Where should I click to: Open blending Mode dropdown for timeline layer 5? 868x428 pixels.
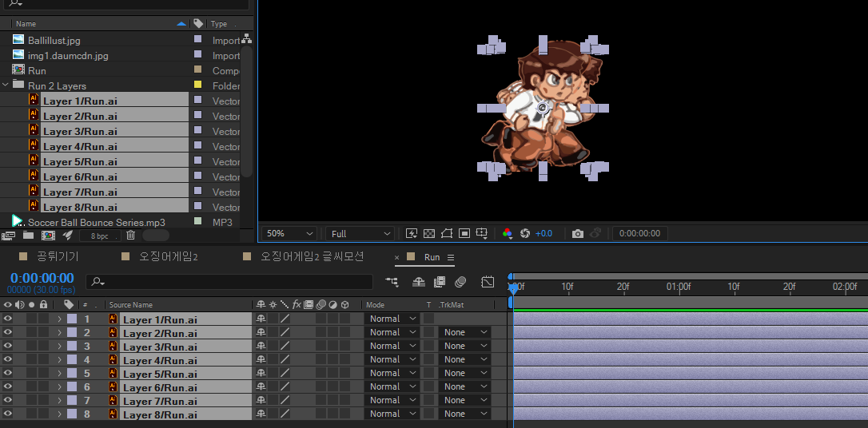[x=392, y=373]
